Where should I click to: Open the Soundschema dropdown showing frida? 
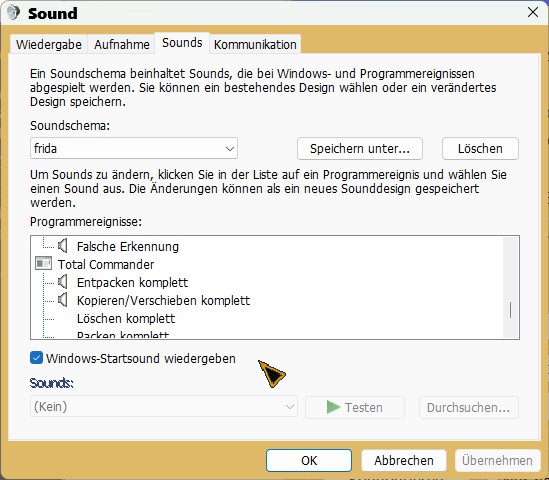(x=134, y=148)
